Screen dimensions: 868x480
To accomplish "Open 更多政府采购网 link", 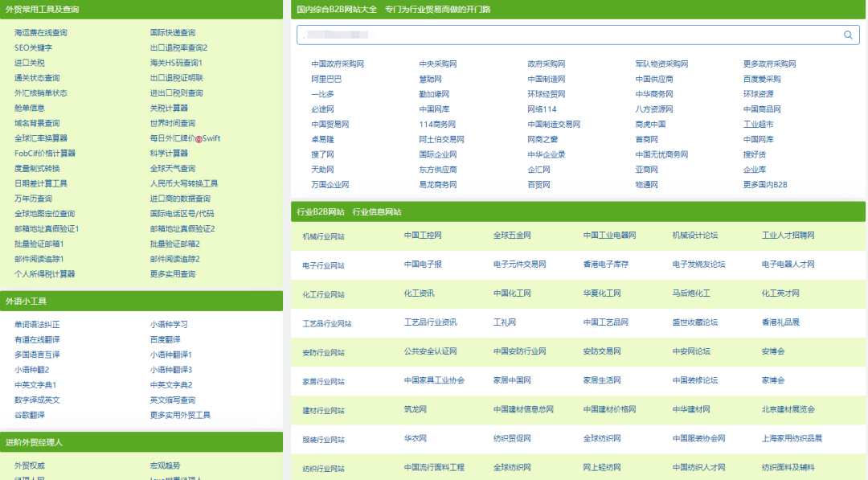I will (769, 64).
